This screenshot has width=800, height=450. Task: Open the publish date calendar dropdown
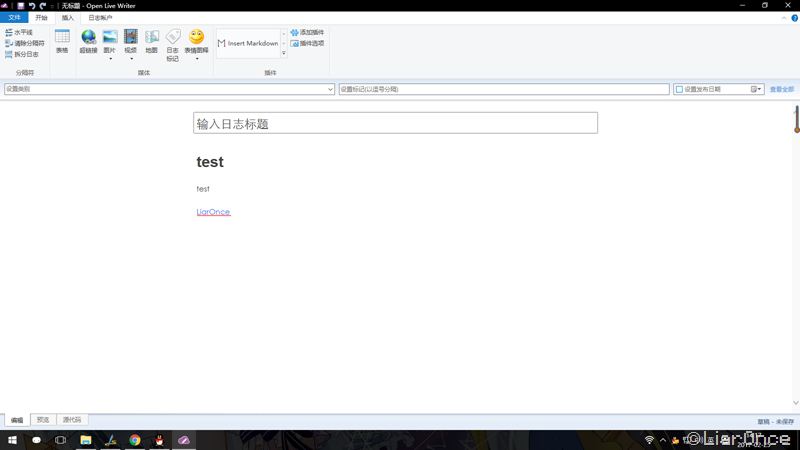click(756, 89)
